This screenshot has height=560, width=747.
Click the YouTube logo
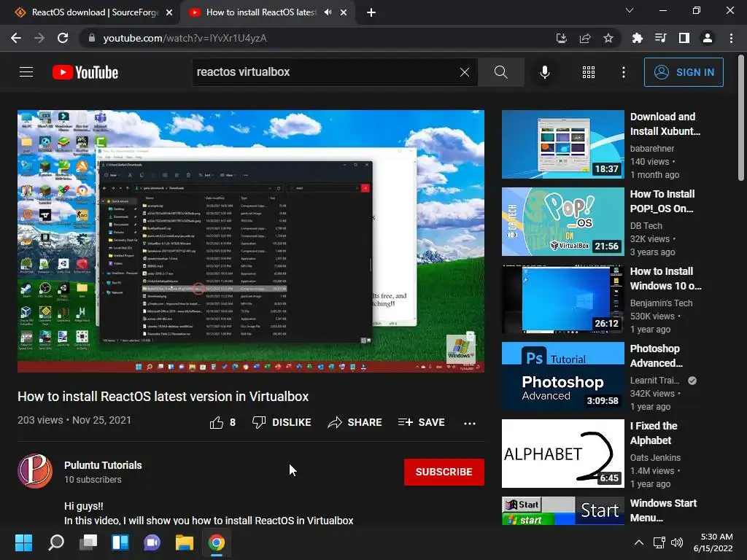click(85, 72)
